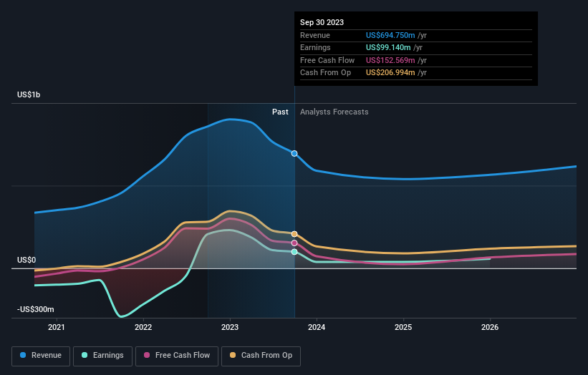
Task: Click the Past label on chart
Action: [280, 112]
